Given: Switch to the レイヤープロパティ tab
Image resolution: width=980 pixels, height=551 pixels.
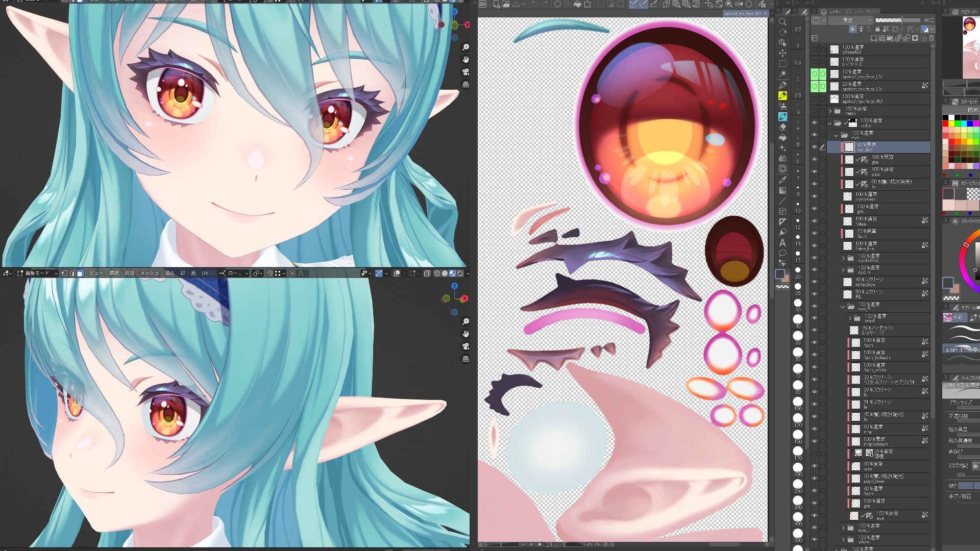Looking at the screenshot, I should pyautogui.click(x=863, y=11).
